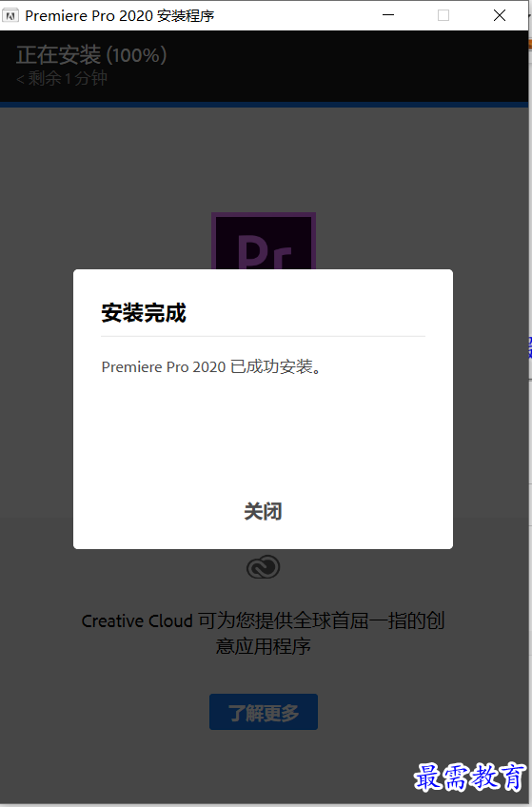Click the '< 剩余 1 分钟' remaining time text
532x807 pixels.
pyautogui.click(x=62, y=79)
